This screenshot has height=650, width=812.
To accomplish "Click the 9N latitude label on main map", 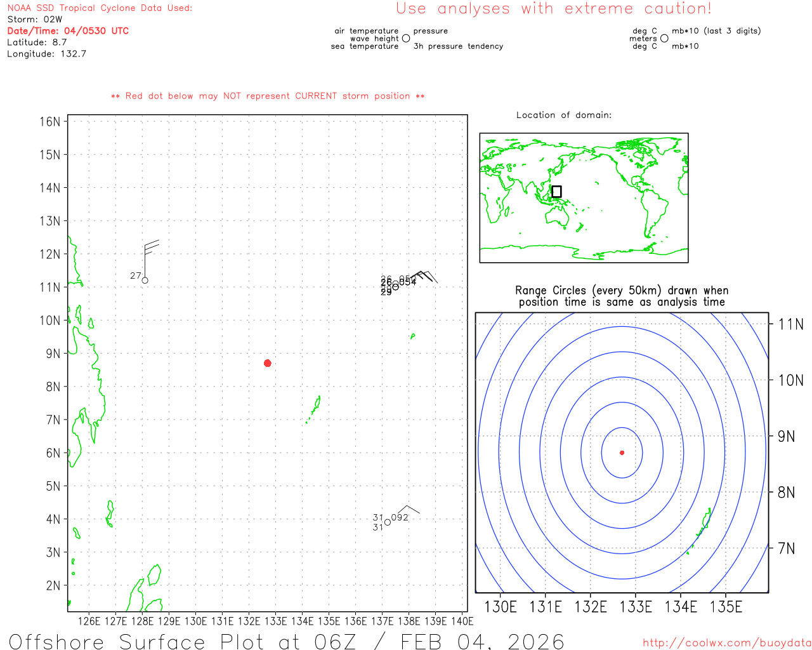I will point(53,354).
